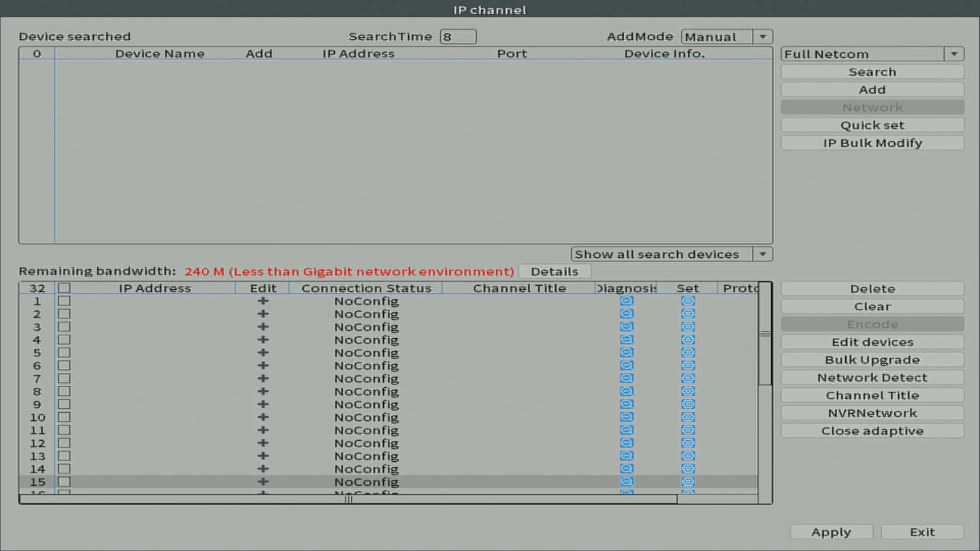Click the plus Edit icon for channel 1
This screenshot has width=980, height=551.
pos(263,301)
